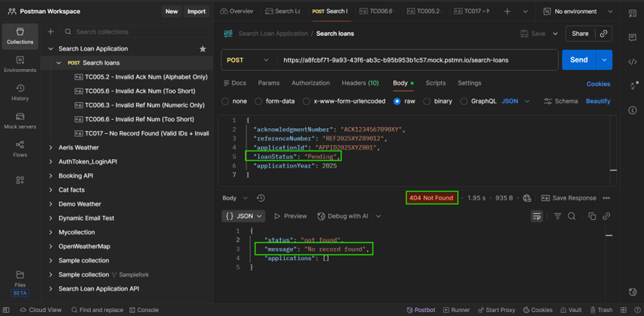Switch to the Authorization tab
This screenshot has width=644, height=316.
click(310, 83)
